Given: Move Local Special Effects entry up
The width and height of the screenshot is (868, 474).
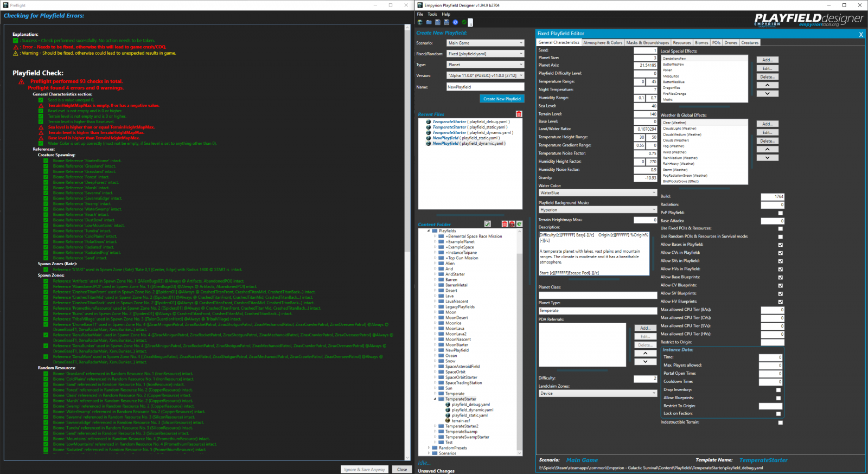Looking at the screenshot, I should 767,85.
